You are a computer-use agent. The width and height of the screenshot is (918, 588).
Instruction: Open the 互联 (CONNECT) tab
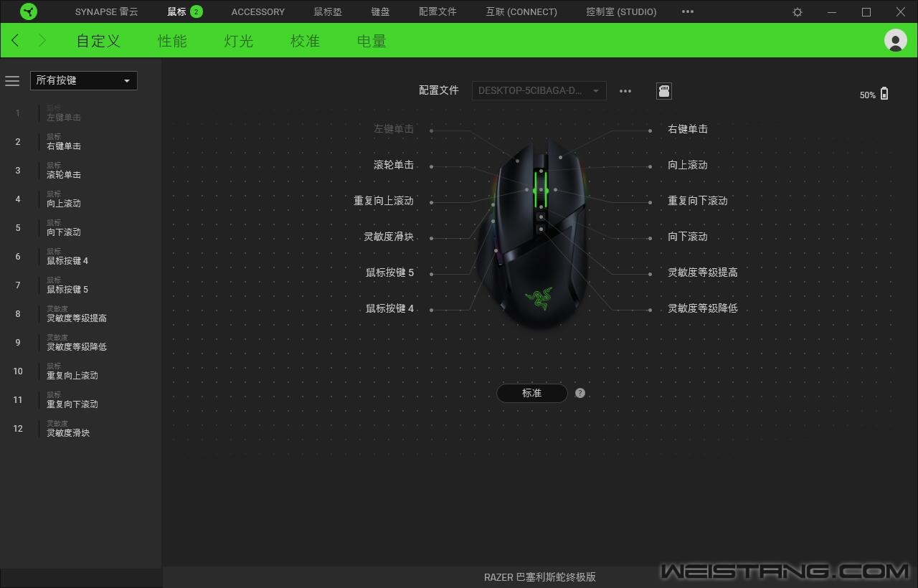click(x=521, y=11)
